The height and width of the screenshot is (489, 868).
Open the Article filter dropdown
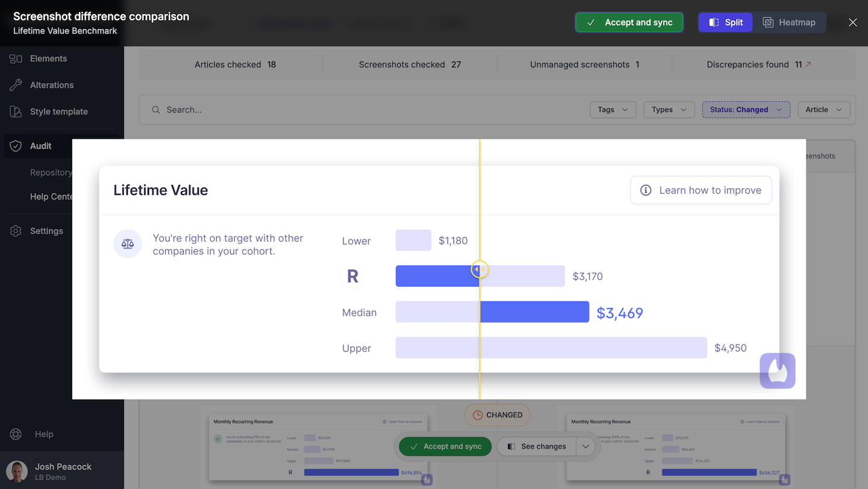tap(824, 110)
